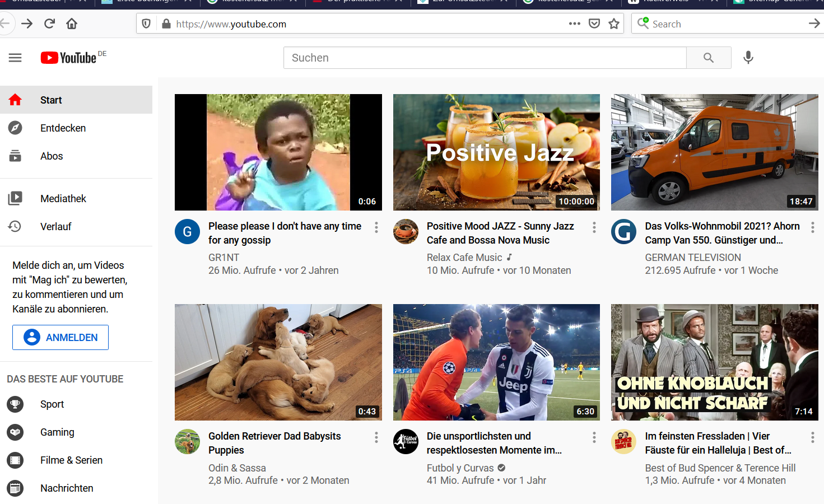The image size is (824, 504).
Task: Open Relax Cafe Music channel avatar
Action: (406, 231)
